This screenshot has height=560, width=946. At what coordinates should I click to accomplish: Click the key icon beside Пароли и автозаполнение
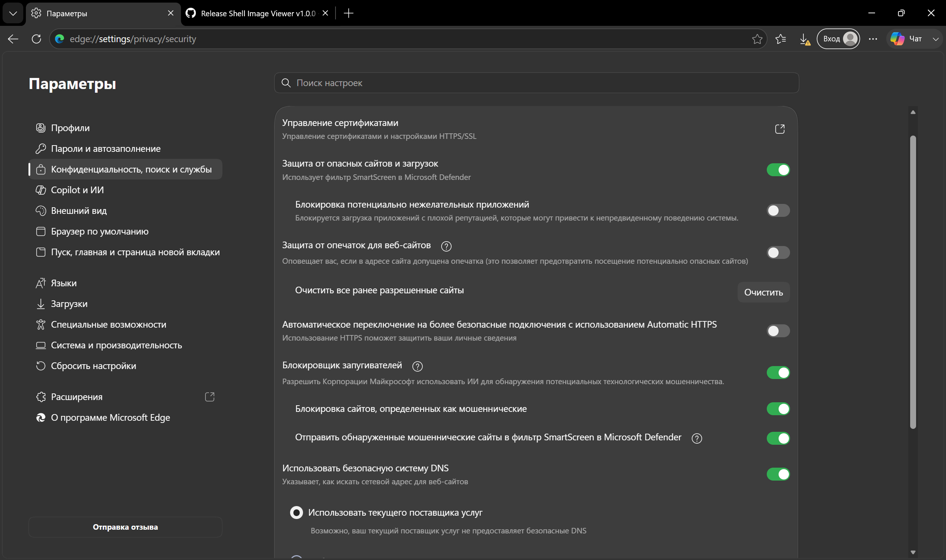coord(40,148)
